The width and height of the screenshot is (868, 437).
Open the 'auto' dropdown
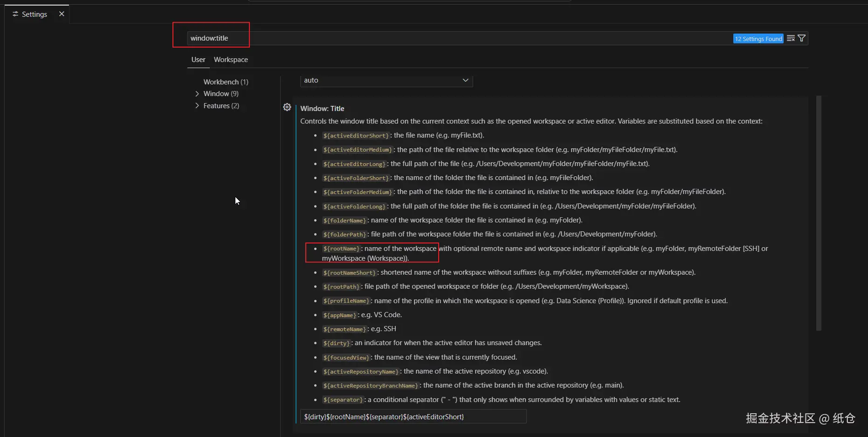click(x=386, y=80)
